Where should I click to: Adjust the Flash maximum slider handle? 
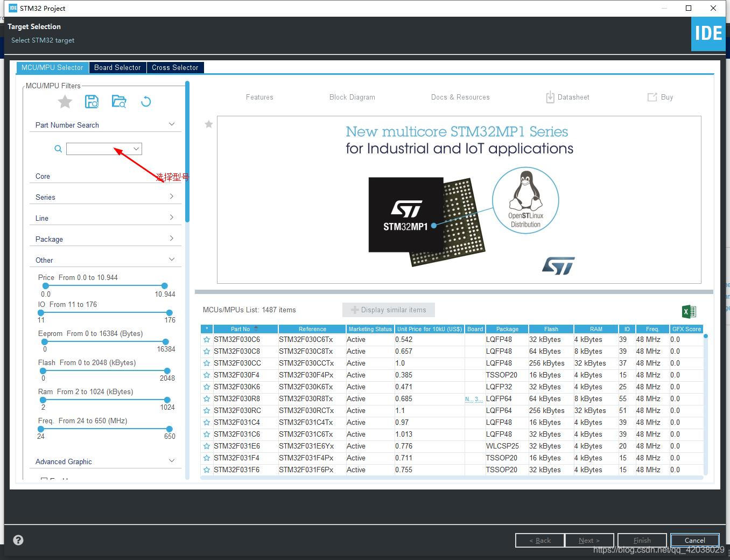click(167, 371)
